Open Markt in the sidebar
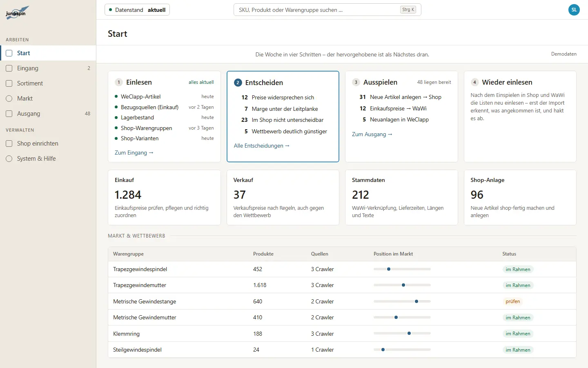The image size is (588, 368). click(48, 99)
